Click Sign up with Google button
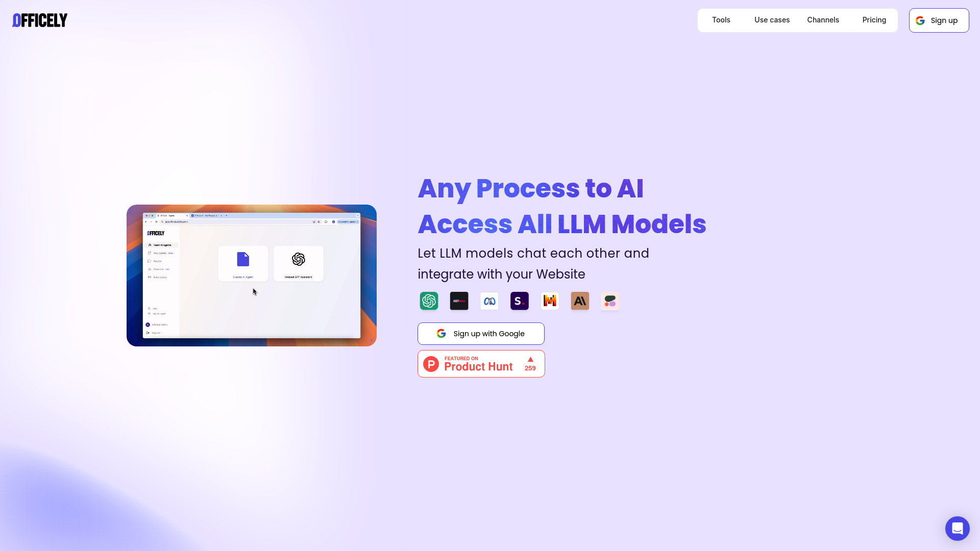Viewport: 980px width, 551px height. (481, 334)
